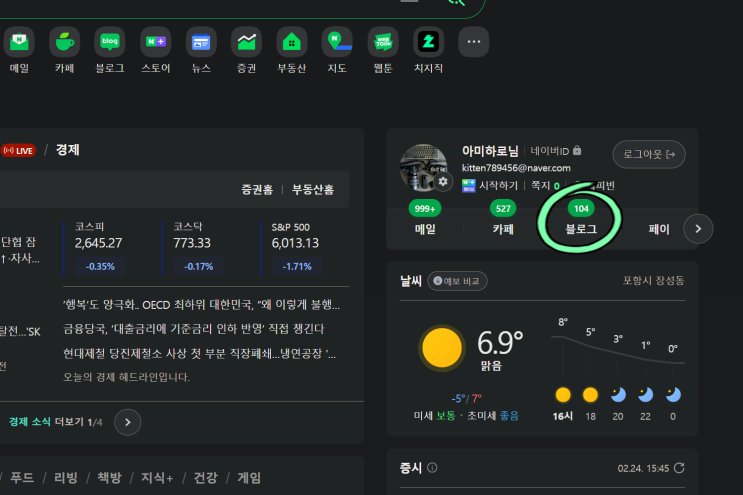Click the 로그아웃 button
This screenshot has width=743, height=495.
click(649, 154)
